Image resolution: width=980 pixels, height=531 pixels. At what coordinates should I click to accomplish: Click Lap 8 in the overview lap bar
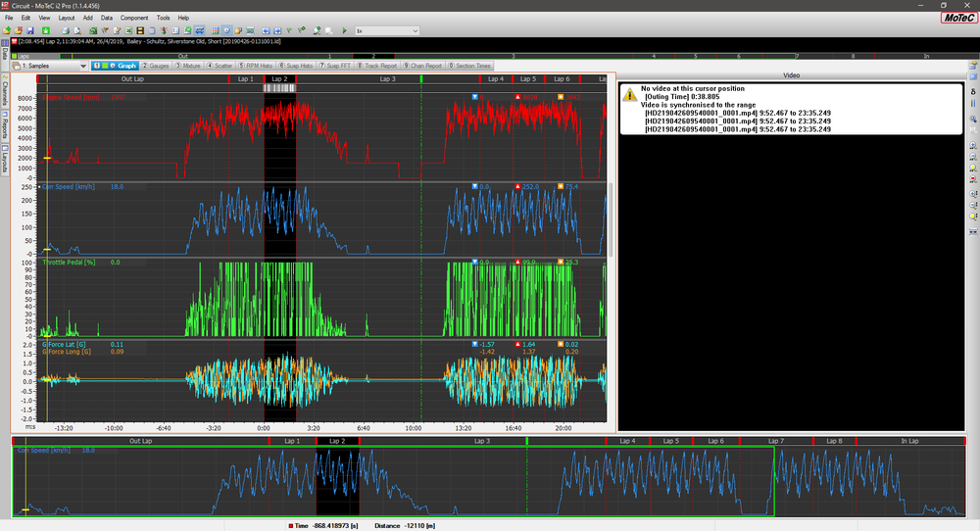[834, 441]
